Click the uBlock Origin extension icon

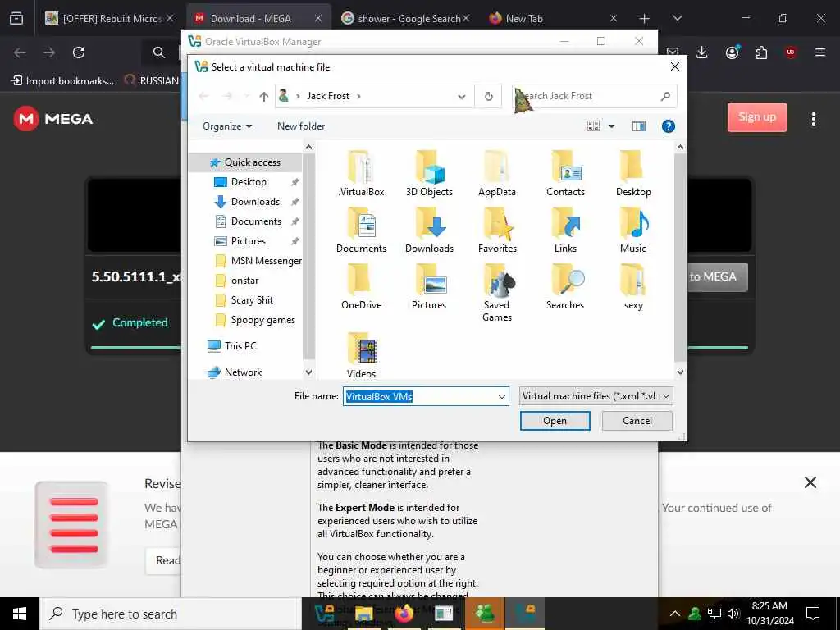pyautogui.click(x=791, y=52)
